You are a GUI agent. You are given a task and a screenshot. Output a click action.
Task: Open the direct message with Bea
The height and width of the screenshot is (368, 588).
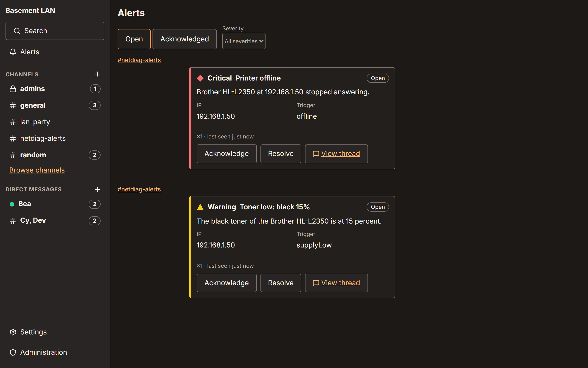(x=55, y=204)
